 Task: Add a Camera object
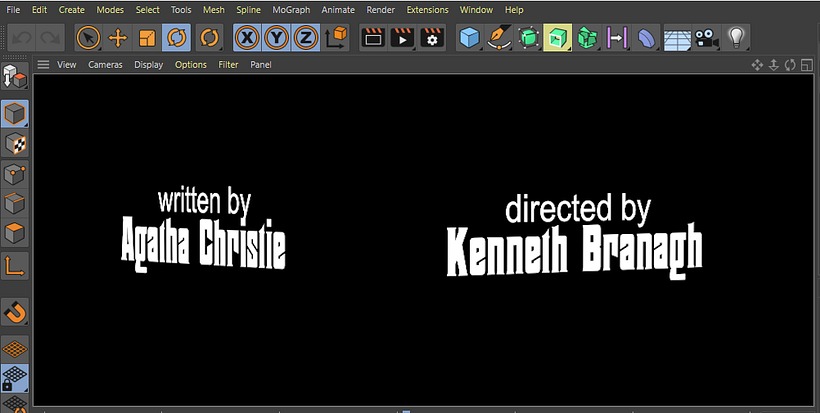(x=706, y=38)
